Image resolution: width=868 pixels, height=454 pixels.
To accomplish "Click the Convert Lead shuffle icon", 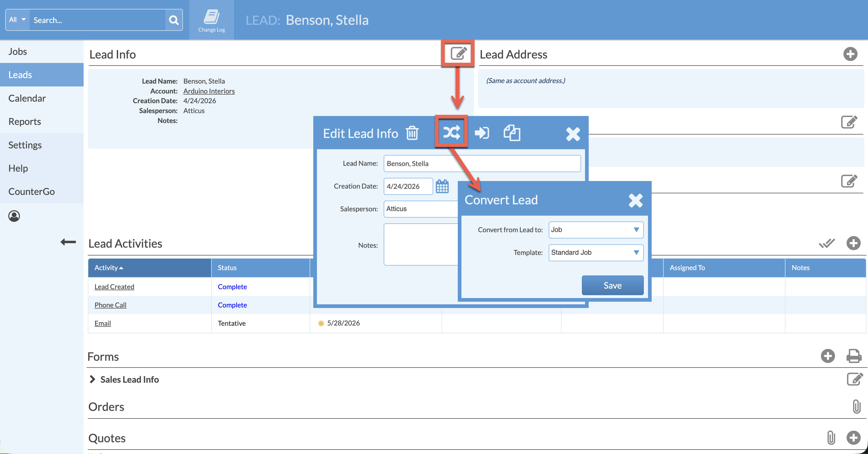I will coord(451,132).
